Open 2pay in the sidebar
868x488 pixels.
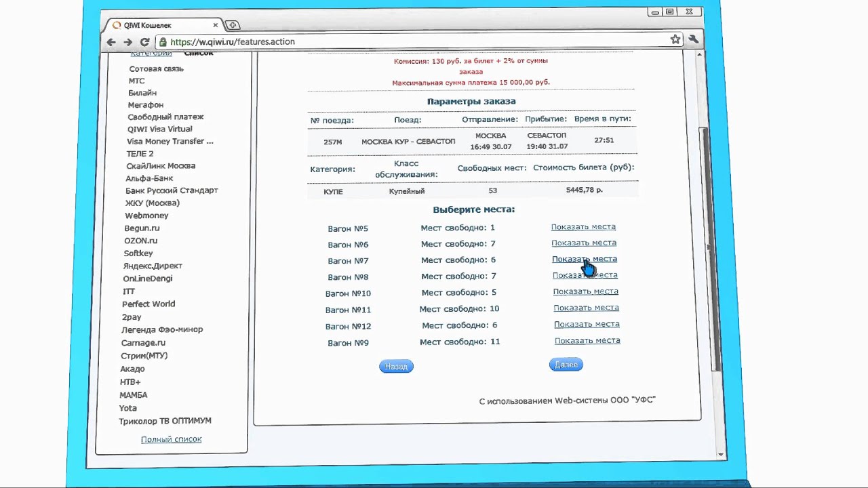[x=132, y=317]
